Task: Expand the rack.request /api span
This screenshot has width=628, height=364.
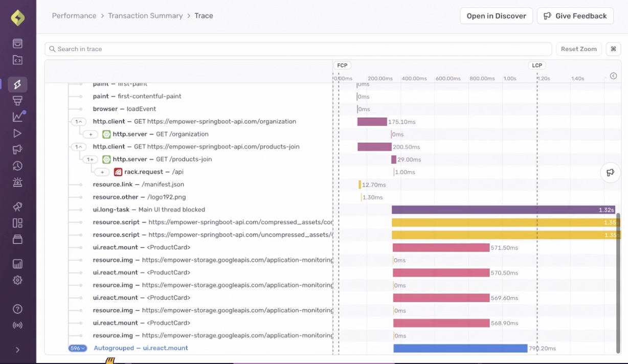Action: pyautogui.click(x=102, y=172)
